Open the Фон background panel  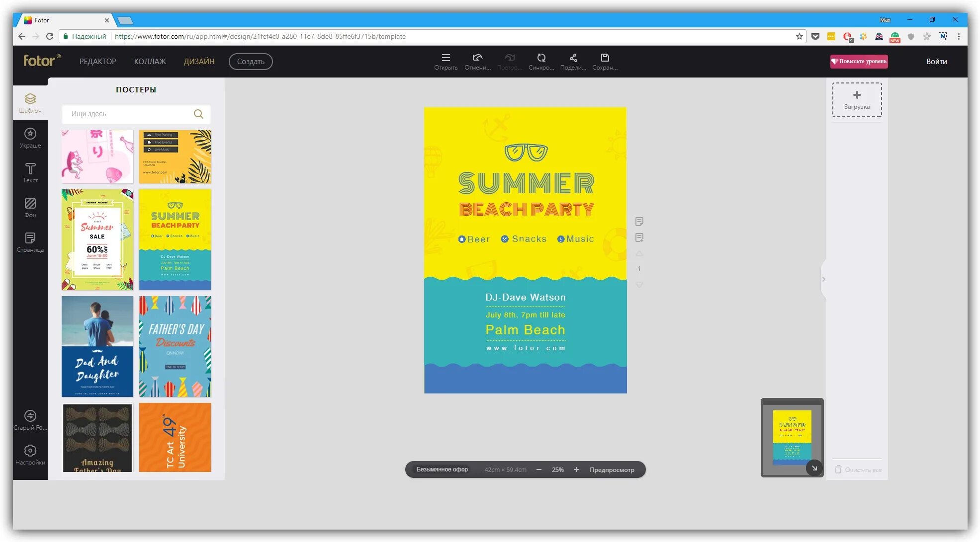click(30, 207)
